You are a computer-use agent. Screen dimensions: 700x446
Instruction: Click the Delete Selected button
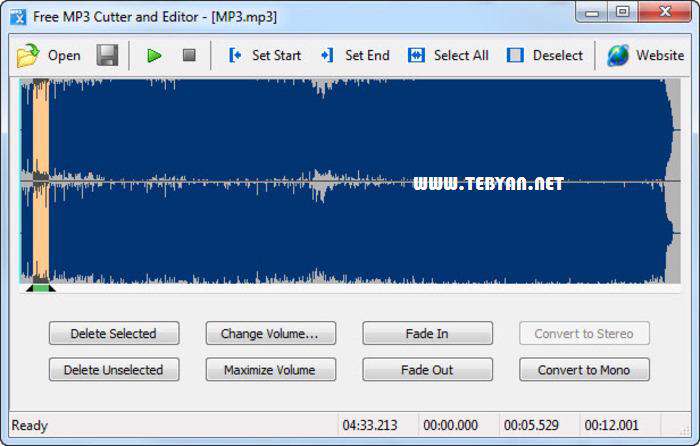pyautogui.click(x=114, y=333)
